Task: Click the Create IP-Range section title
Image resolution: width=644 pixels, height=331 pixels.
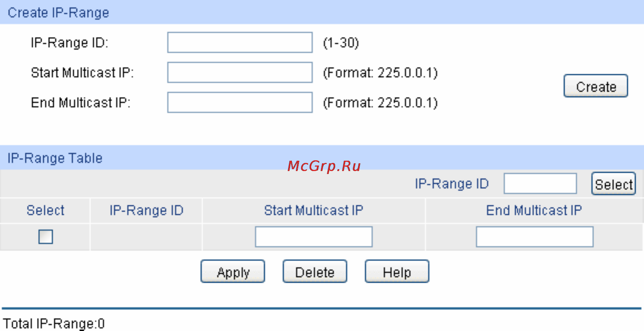Action: pos(58,13)
